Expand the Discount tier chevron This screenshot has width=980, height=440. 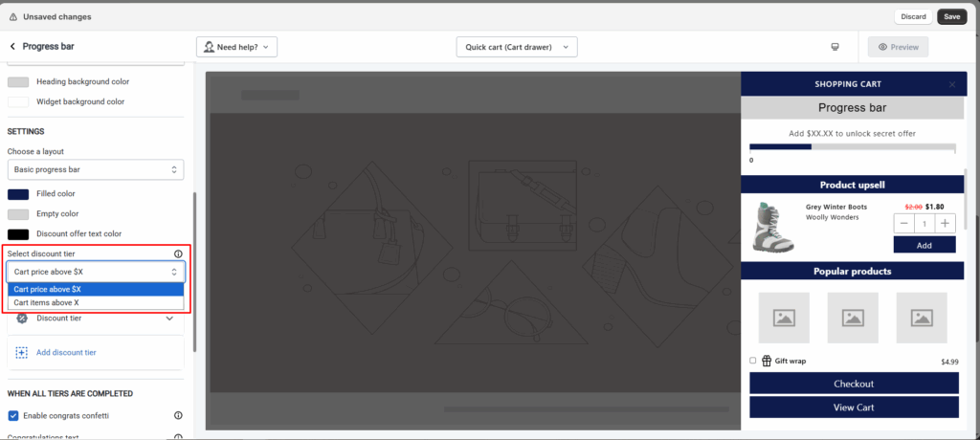pos(168,319)
